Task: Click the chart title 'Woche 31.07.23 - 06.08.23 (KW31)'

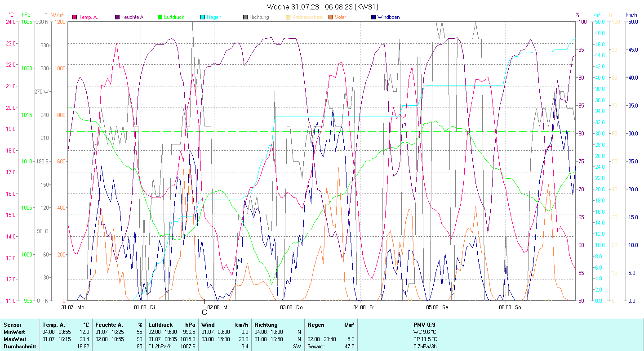Action: click(322, 7)
